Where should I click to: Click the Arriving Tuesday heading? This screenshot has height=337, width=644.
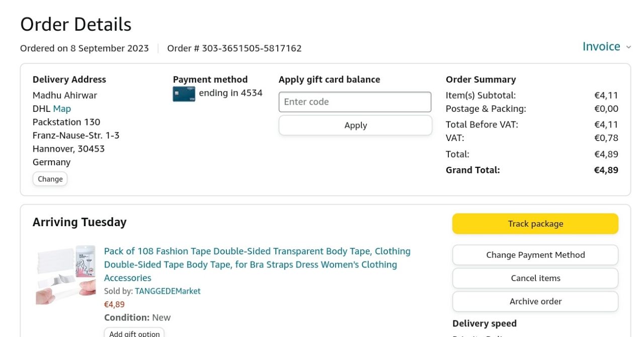pyautogui.click(x=79, y=222)
